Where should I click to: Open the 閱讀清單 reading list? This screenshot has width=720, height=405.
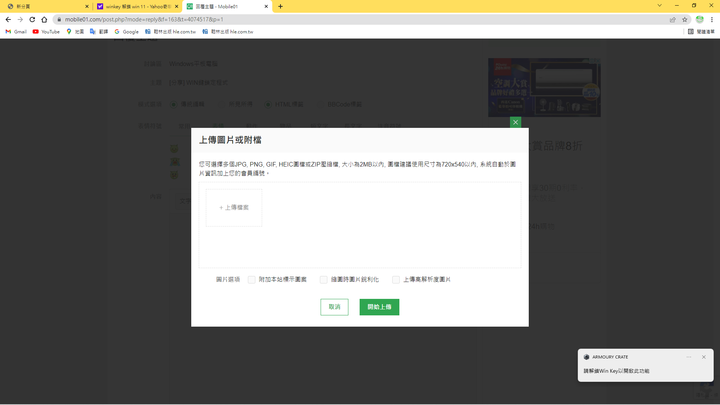[x=701, y=32]
